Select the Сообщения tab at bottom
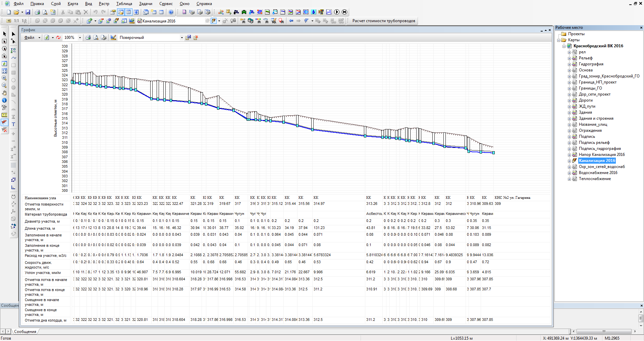Screen dimensions: 644x341 coord(25,332)
